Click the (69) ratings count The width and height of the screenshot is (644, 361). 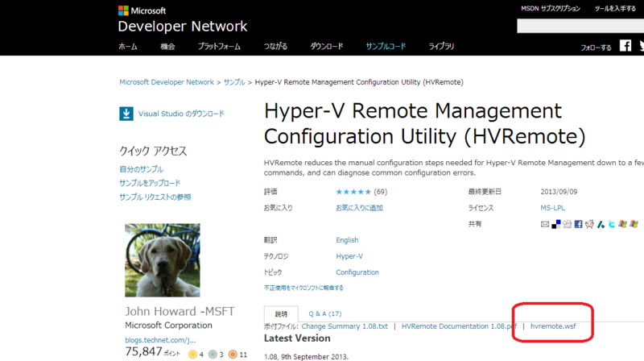pyautogui.click(x=380, y=192)
